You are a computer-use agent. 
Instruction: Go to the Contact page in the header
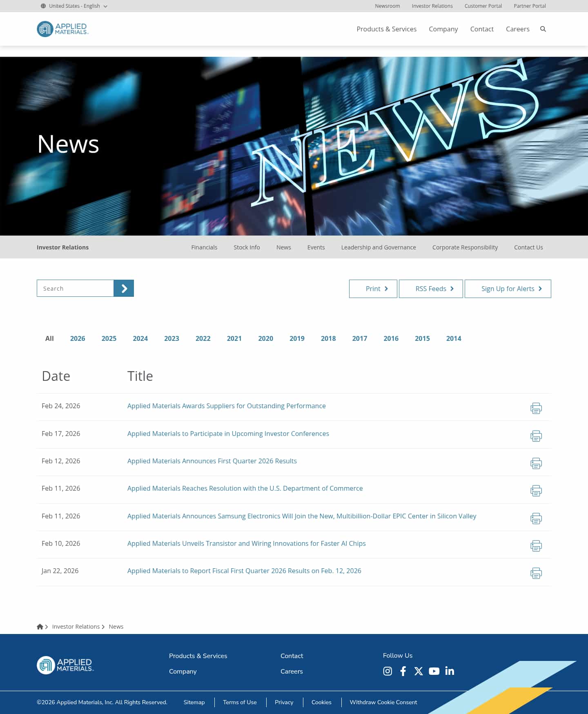pyautogui.click(x=482, y=29)
